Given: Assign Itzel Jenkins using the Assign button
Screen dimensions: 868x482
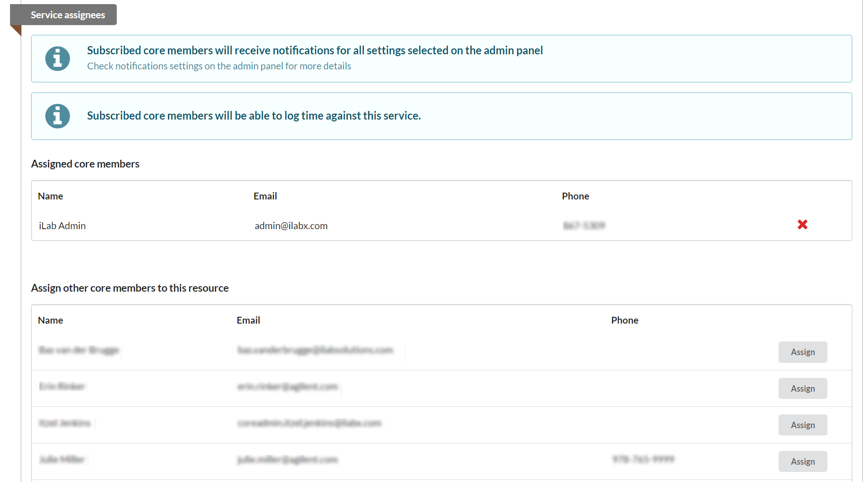Looking at the screenshot, I should tap(802, 425).
